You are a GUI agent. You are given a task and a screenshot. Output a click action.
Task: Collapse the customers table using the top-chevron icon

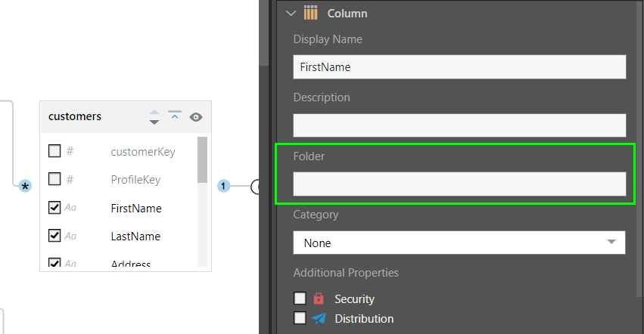[175, 116]
